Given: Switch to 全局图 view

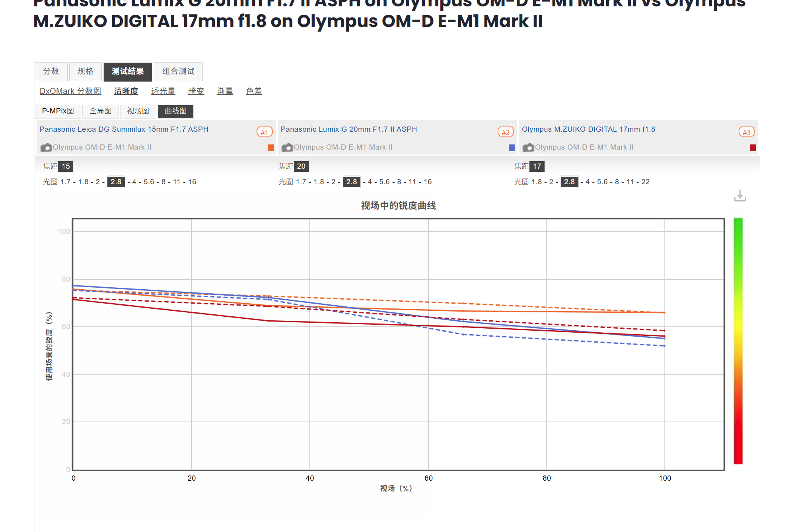Looking at the screenshot, I should click(101, 111).
